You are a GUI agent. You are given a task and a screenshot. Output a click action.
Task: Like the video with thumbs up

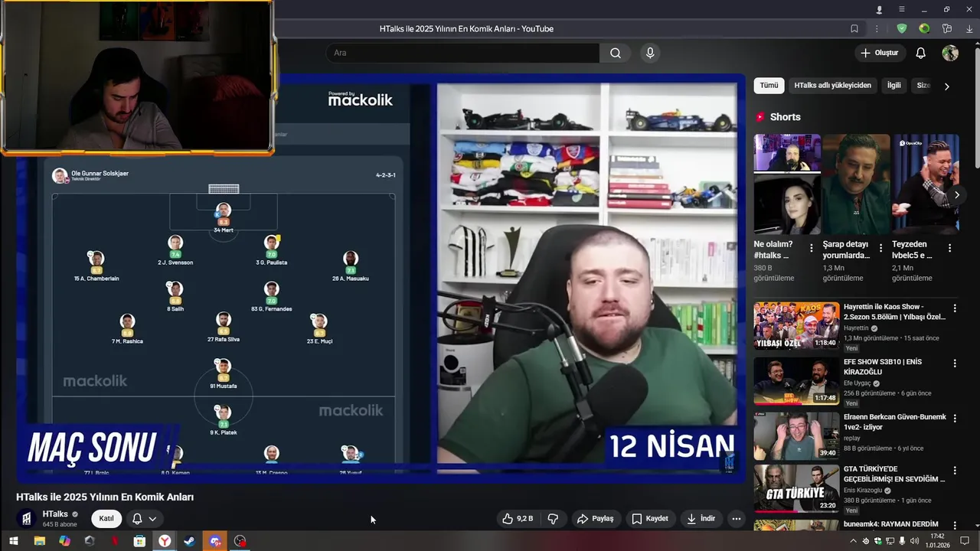click(518, 519)
